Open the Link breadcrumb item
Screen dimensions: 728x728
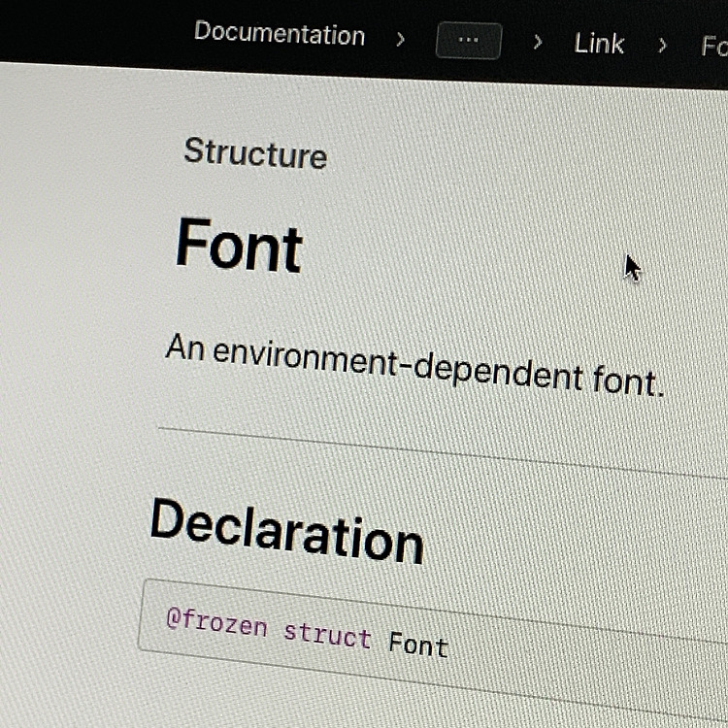[599, 44]
